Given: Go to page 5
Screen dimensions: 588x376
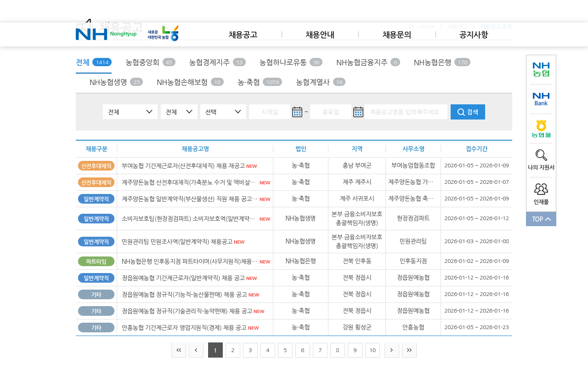Looking at the screenshot, I should pyautogui.click(x=285, y=350).
